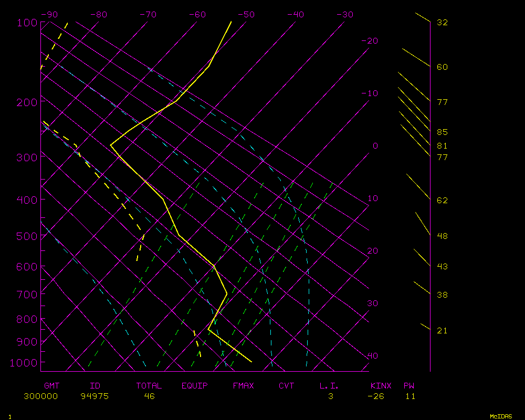The height and width of the screenshot is (420, 525).
Task: Click the wind speed value 85
Action: pyautogui.click(x=442, y=132)
